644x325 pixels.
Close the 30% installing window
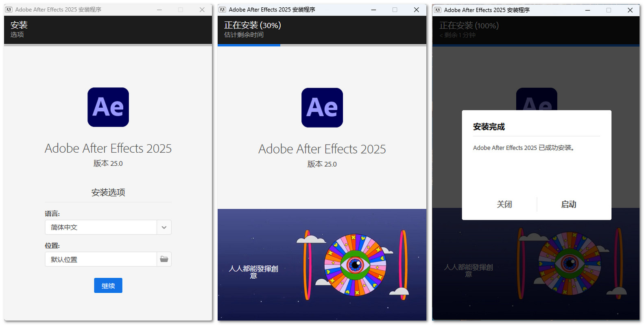tap(416, 9)
